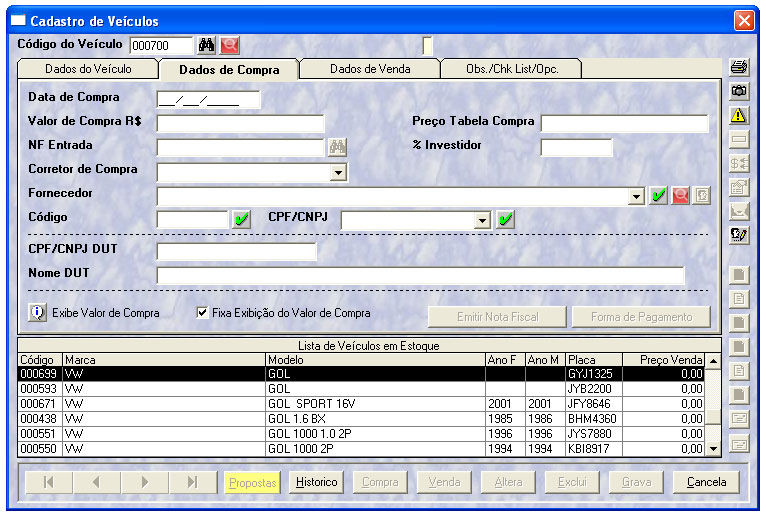The width and height of the screenshot is (766, 518).
Task: Go to the previous record arrow button
Action: (x=96, y=482)
